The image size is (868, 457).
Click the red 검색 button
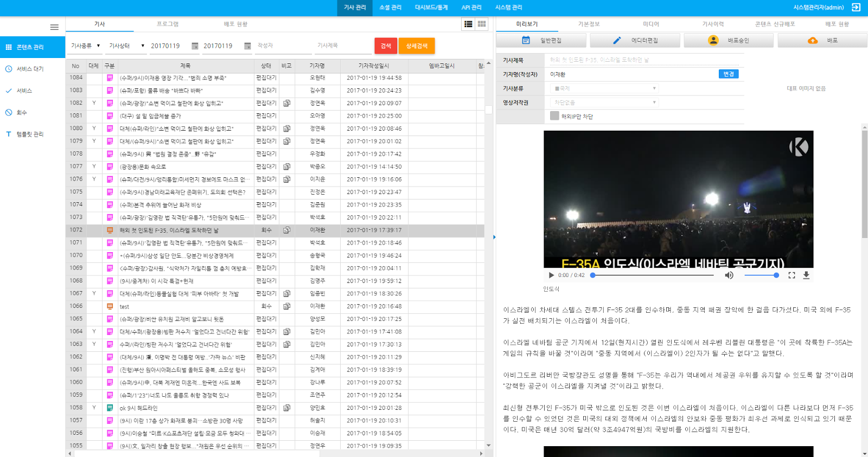click(386, 46)
